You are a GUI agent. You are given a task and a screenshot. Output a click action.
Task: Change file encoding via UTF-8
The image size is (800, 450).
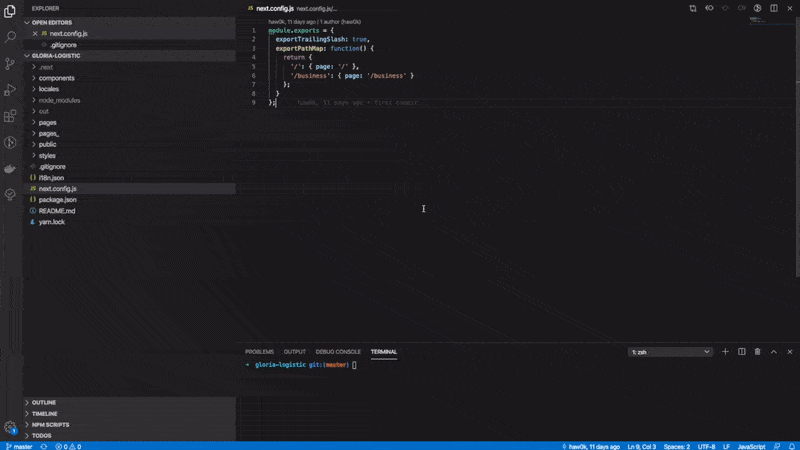tap(707, 446)
